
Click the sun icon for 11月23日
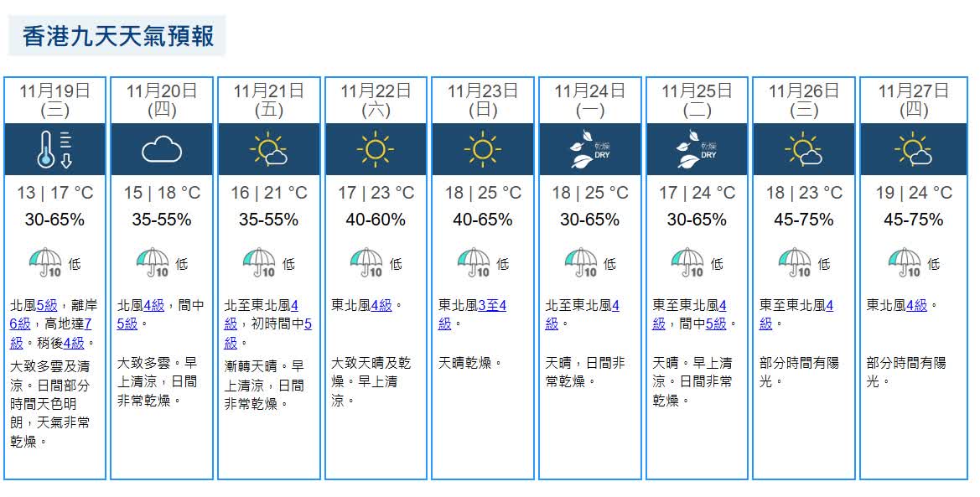point(482,150)
